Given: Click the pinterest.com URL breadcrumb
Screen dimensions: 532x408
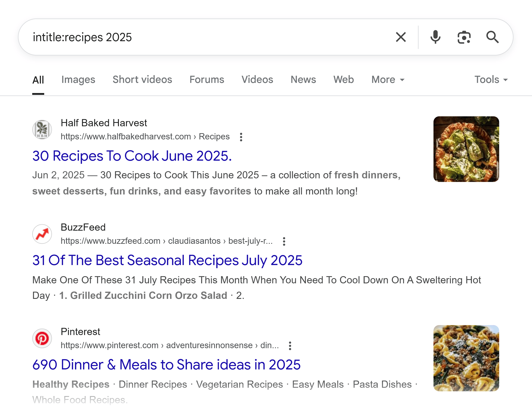Looking at the screenshot, I should 170,345.
